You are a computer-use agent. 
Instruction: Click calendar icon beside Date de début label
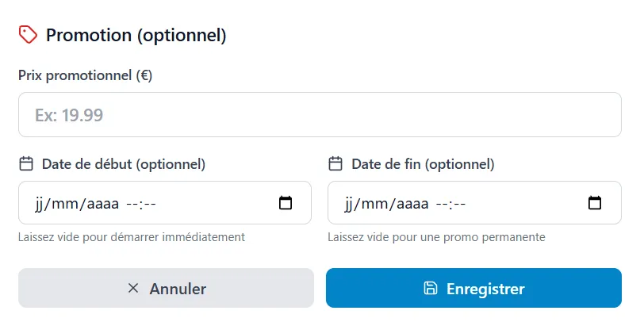[26, 164]
